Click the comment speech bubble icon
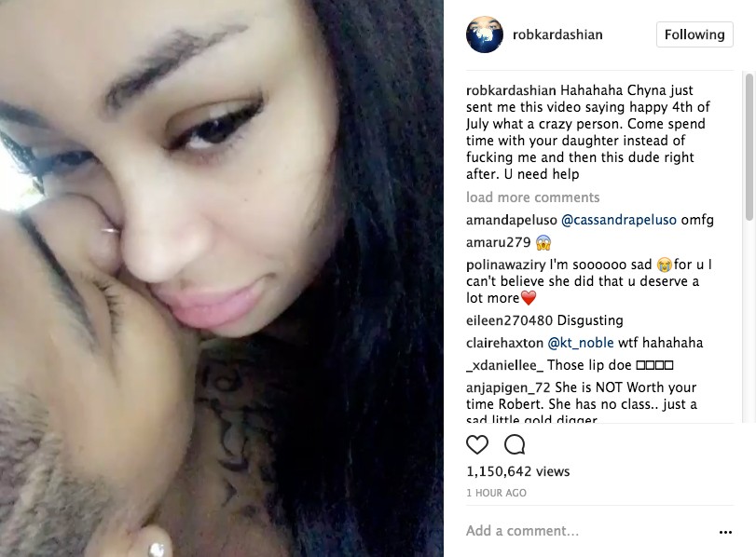 pos(515,444)
